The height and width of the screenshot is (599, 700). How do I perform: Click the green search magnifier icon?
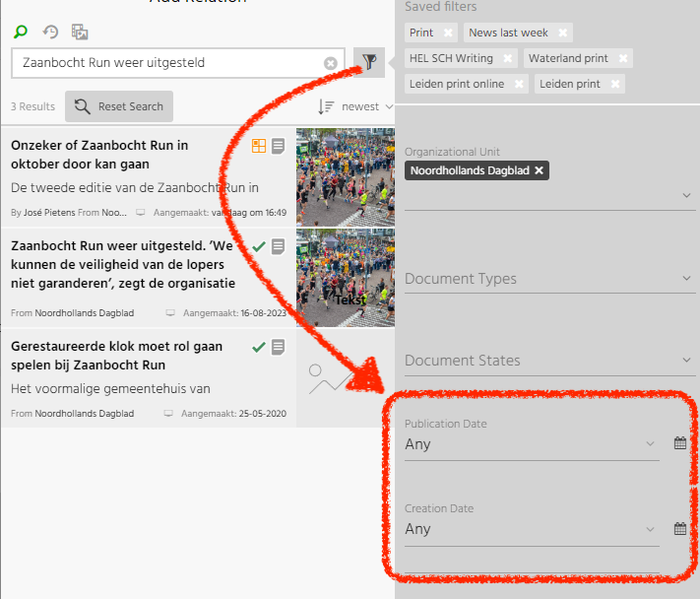[x=21, y=32]
